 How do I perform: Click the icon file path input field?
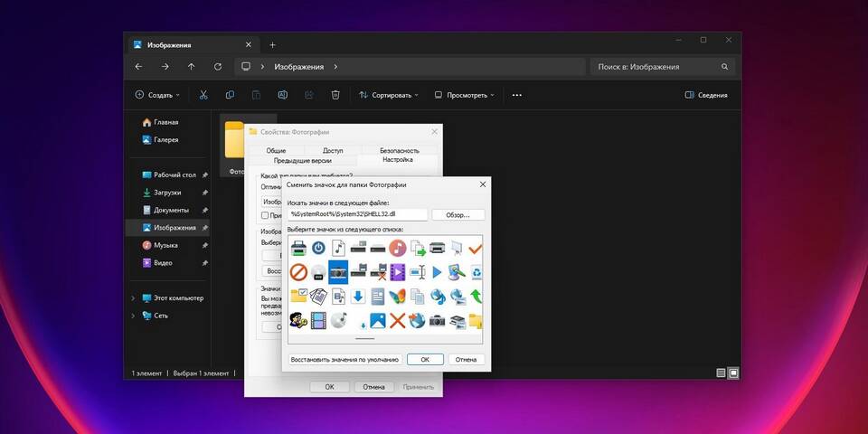pos(357,214)
